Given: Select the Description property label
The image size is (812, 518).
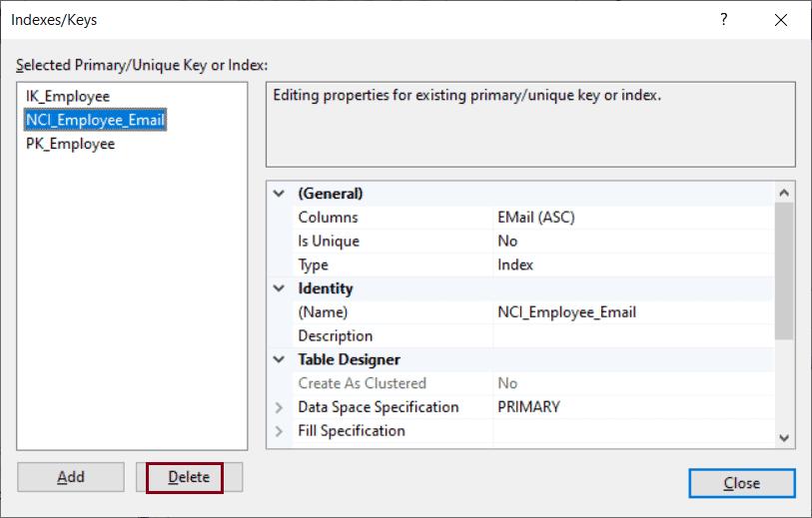Looking at the screenshot, I should point(335,335).
